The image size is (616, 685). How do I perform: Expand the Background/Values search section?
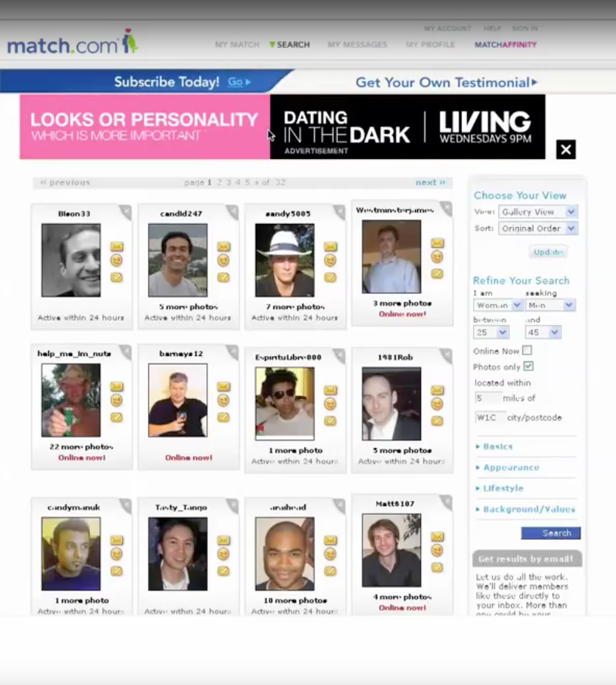[528, 509]
